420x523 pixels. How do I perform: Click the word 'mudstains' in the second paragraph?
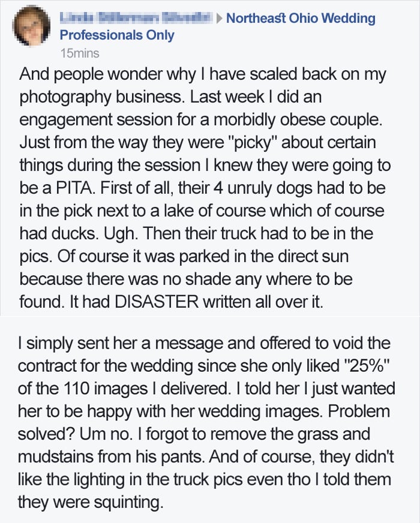[x=55, y=457]
